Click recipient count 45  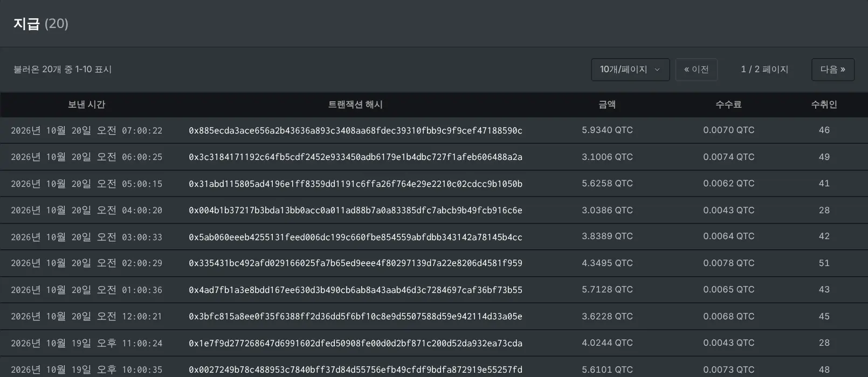824,317
